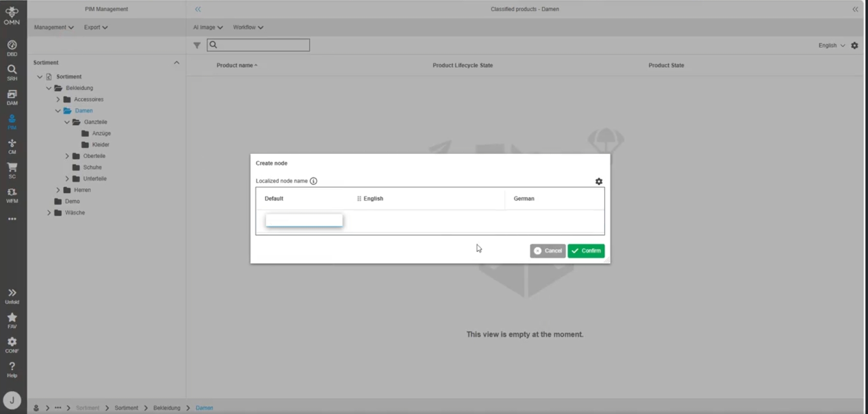Sort by Product Lifecycle State column

(x=463, y=65)
